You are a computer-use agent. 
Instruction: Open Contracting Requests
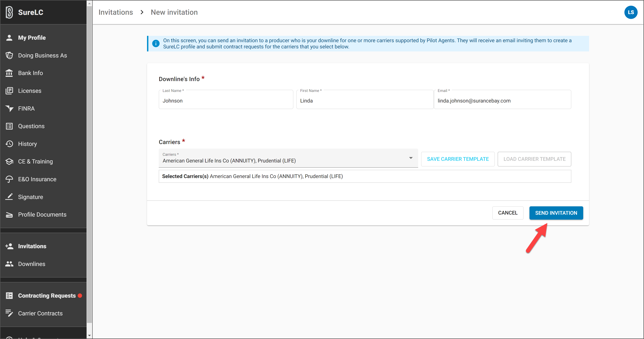point(43,295)
